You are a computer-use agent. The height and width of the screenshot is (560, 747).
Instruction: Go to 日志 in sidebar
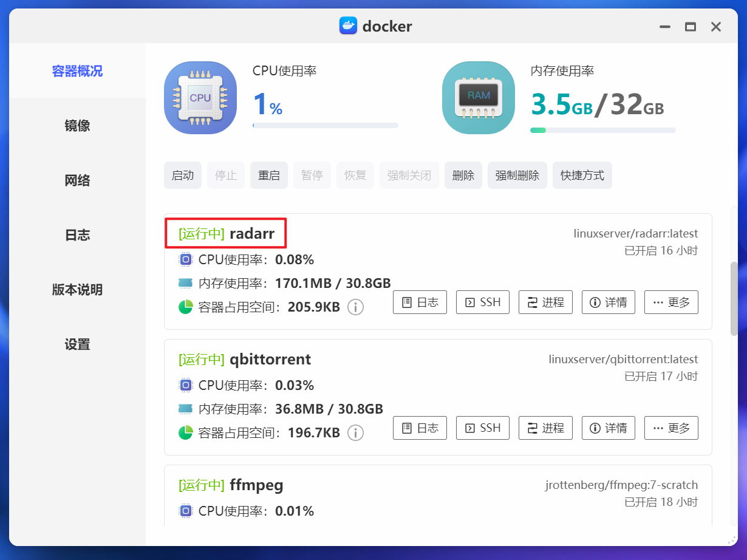click(77, 235)
